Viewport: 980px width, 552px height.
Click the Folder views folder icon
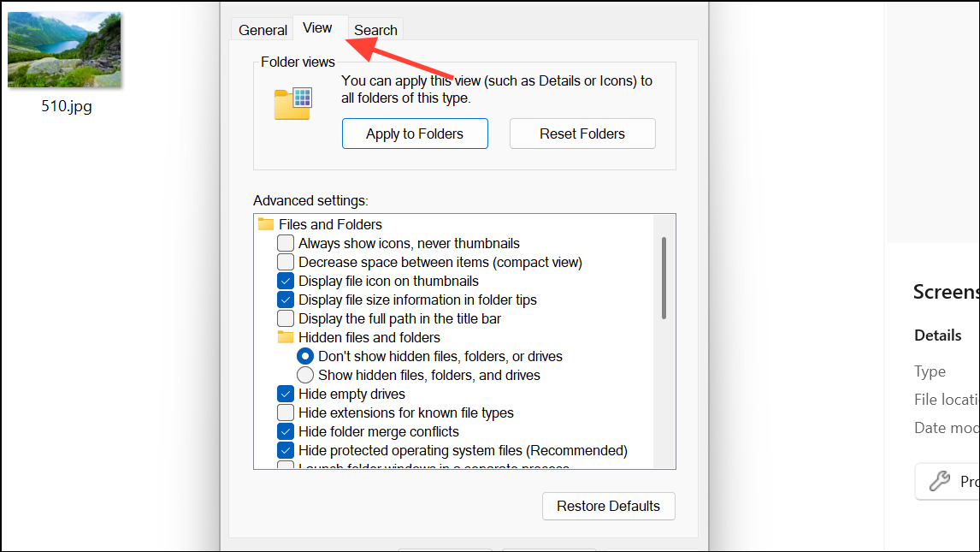point(292,104)
